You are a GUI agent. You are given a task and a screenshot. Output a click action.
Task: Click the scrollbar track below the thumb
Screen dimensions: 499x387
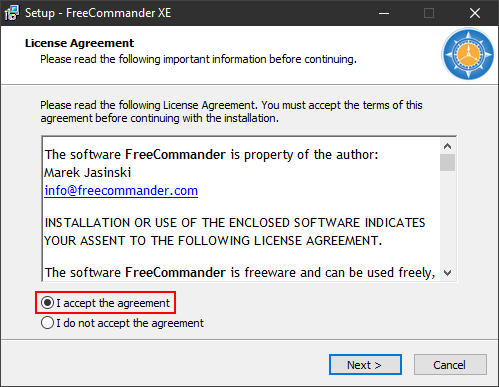(x=448, y=218)
